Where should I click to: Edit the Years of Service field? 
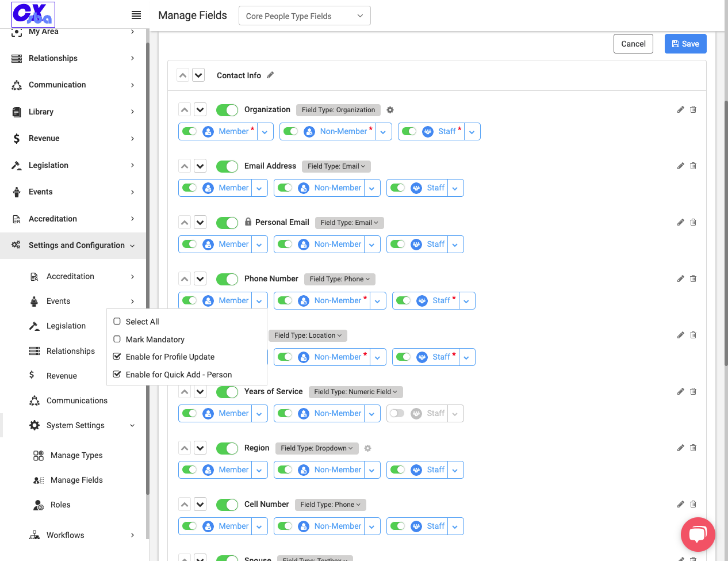tap(680, 391)
